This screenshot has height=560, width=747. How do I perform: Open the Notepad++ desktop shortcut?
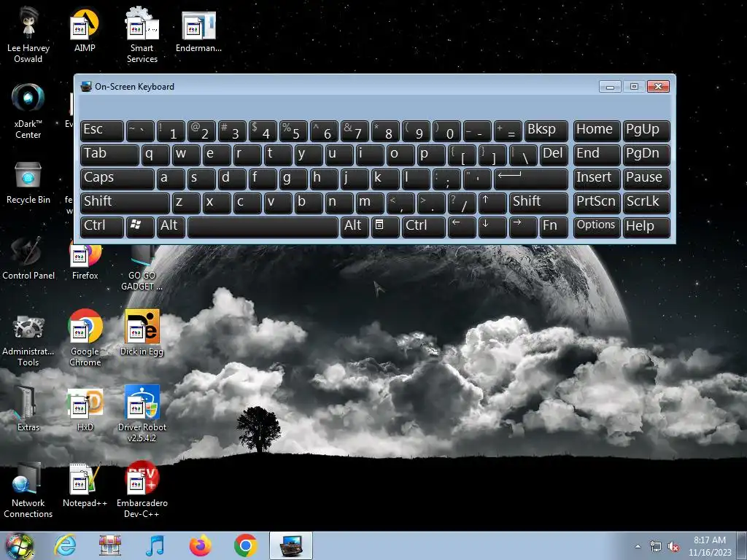click(85, 485)
